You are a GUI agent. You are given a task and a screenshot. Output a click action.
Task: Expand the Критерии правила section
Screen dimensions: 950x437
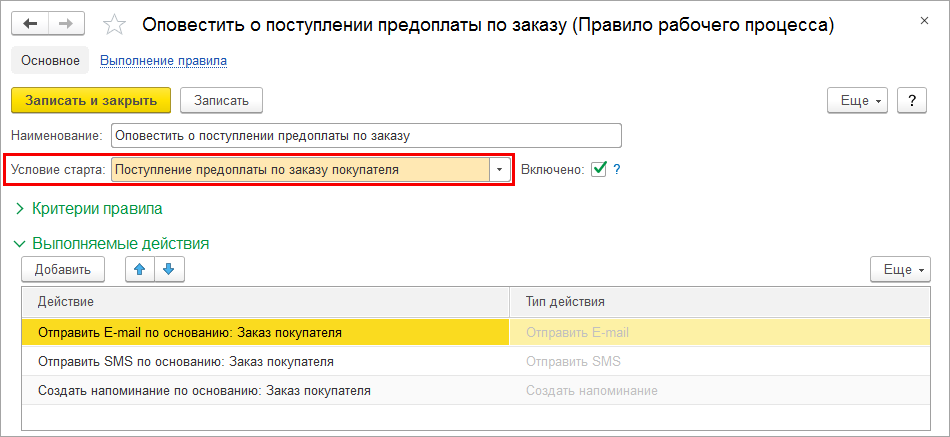pos(89,209)
